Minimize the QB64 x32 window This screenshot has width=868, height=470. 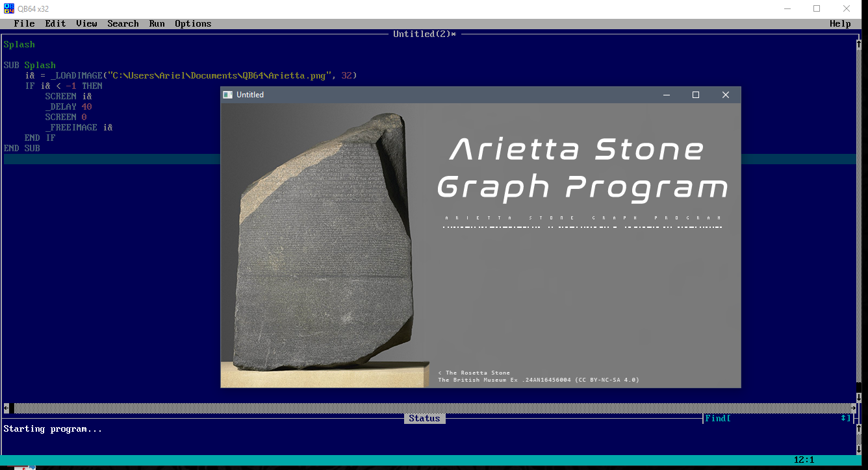pyautogui.click(x=787, y=8)
